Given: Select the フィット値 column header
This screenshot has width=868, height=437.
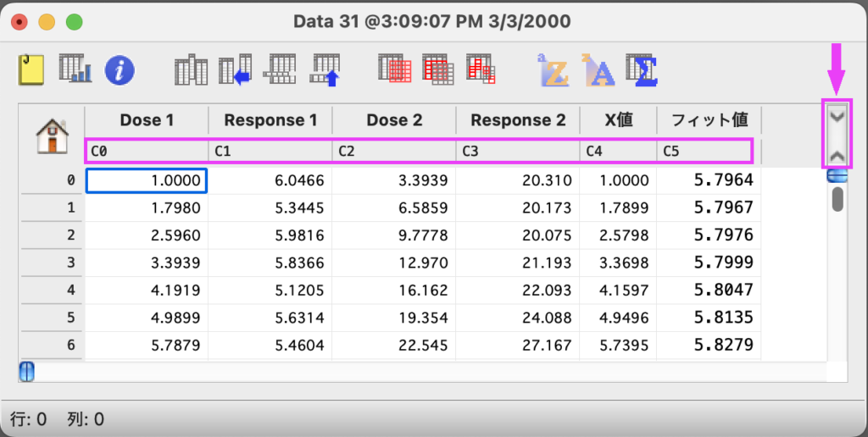Looking at the screenshot, I should pos(709,120).
